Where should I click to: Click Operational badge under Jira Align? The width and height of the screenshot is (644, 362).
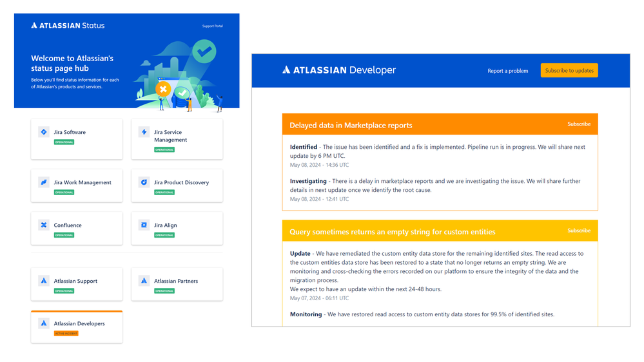click(x=164, y=234)
